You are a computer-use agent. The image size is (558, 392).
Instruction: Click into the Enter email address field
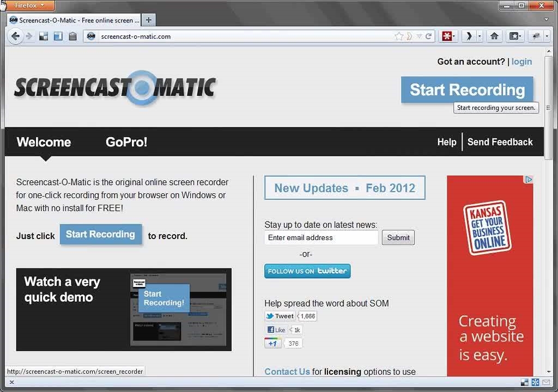click(x=322, y=237)
